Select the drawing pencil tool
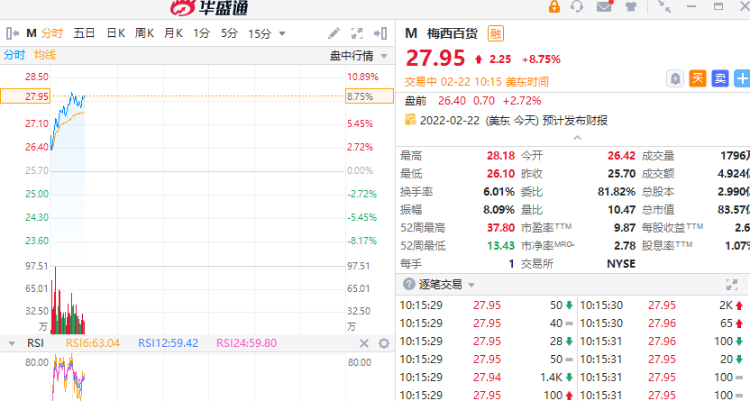The height and width of the screenshot is (401, 750). click(333, 33)
